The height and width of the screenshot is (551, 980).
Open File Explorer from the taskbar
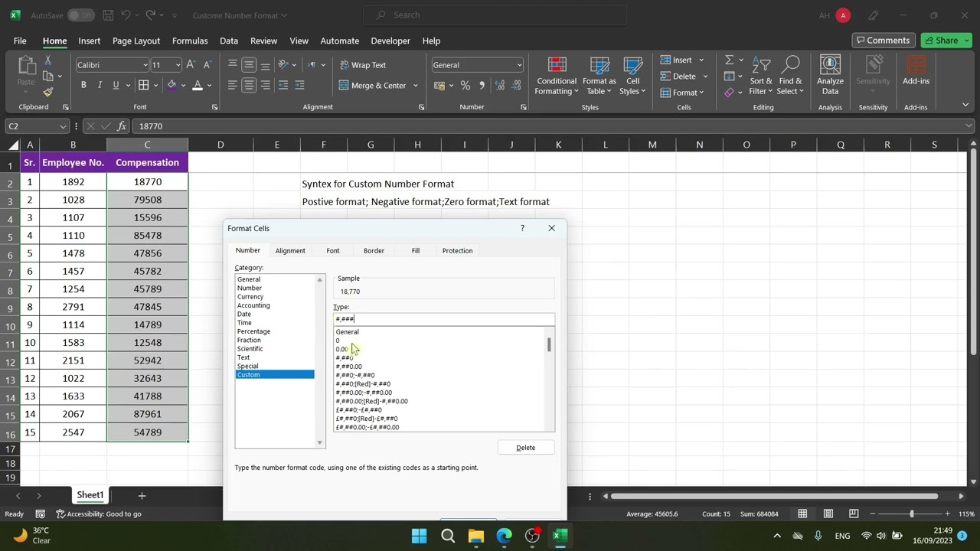pyautogui.click(x=475, y=536)
